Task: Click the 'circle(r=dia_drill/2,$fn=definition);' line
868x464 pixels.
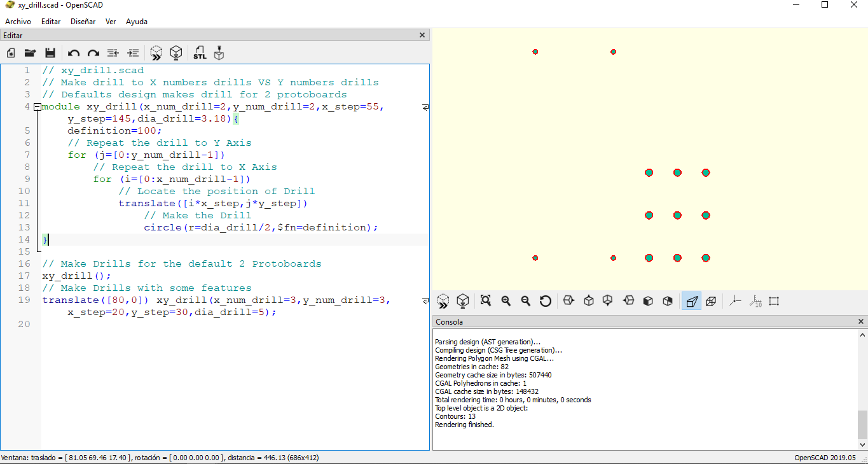Action: click(261, 227)
